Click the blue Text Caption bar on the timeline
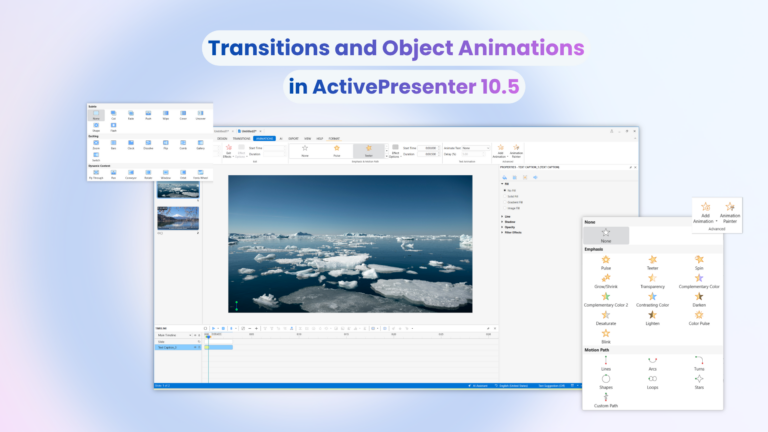 (x=218, y=347)
